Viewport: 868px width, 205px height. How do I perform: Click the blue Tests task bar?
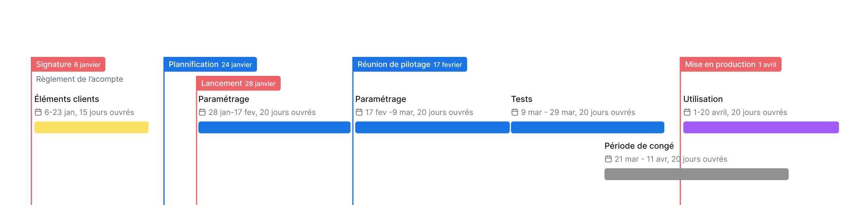[x=587, y=127]
